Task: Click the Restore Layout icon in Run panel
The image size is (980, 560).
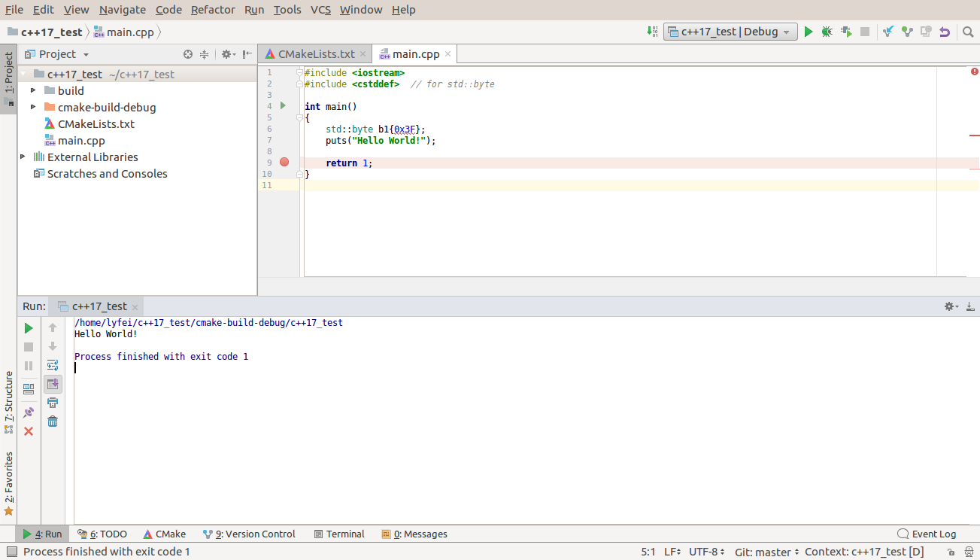Action: 29,389
